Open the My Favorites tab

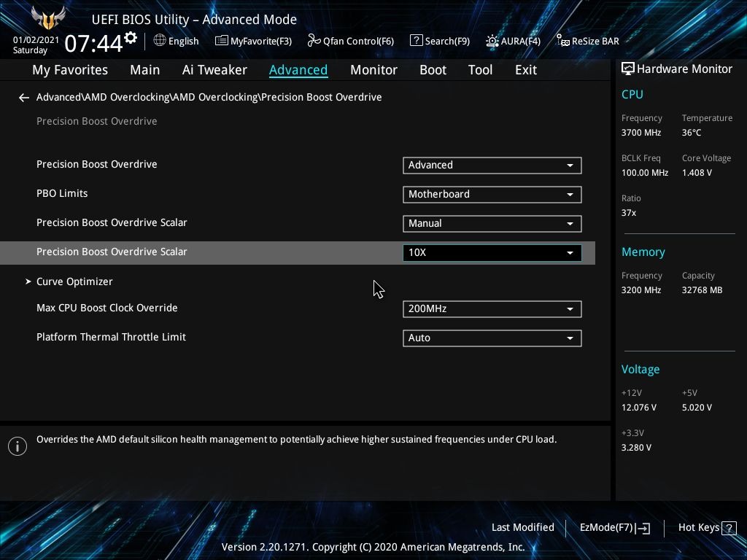(70, 70)
